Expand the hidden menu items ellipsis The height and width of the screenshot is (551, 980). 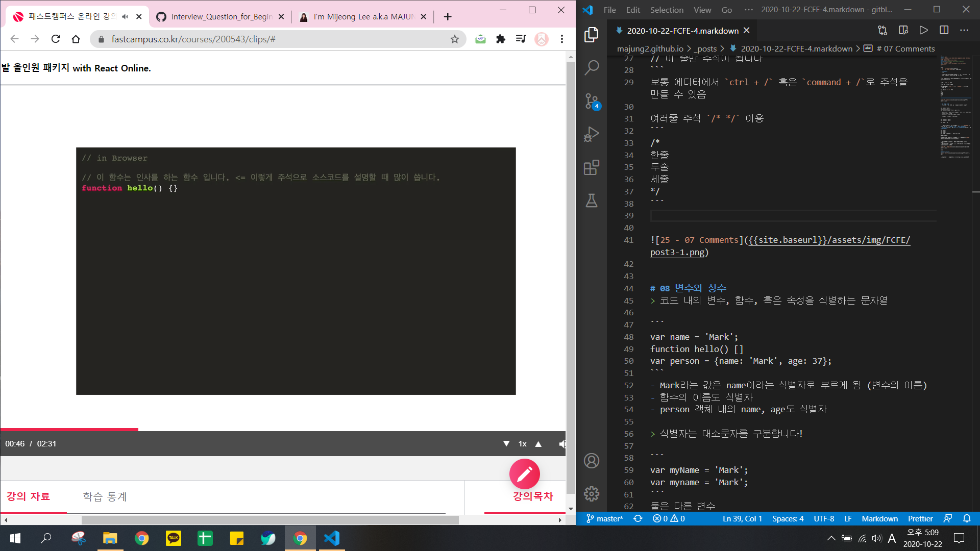coord(749,10)
